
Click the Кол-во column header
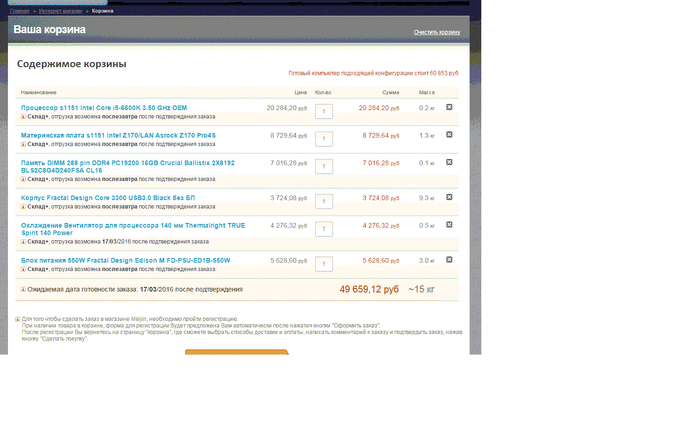coord(323,92)
